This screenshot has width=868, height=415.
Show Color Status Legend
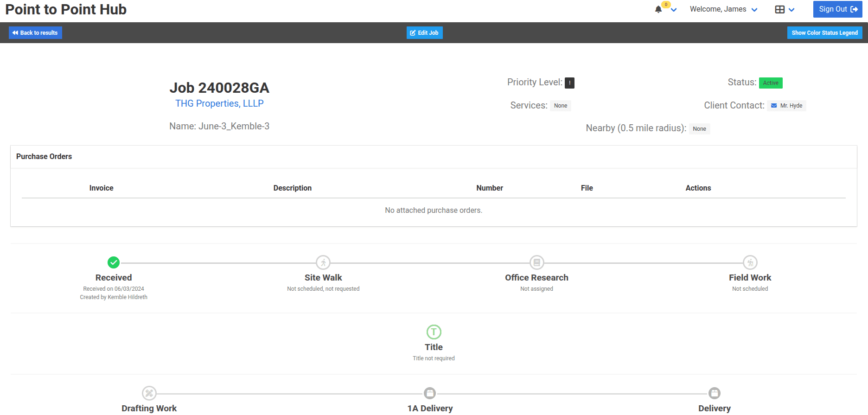(824, 32)
